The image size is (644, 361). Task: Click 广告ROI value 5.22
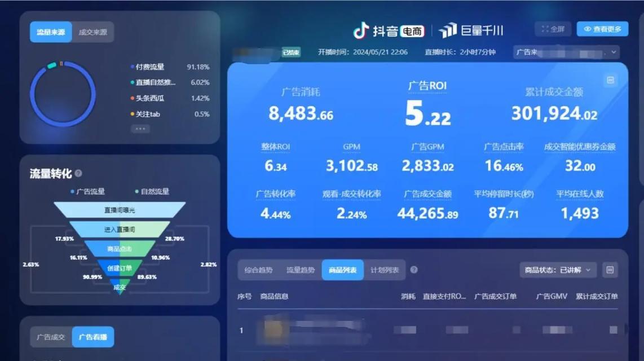[x=427, y=114]
